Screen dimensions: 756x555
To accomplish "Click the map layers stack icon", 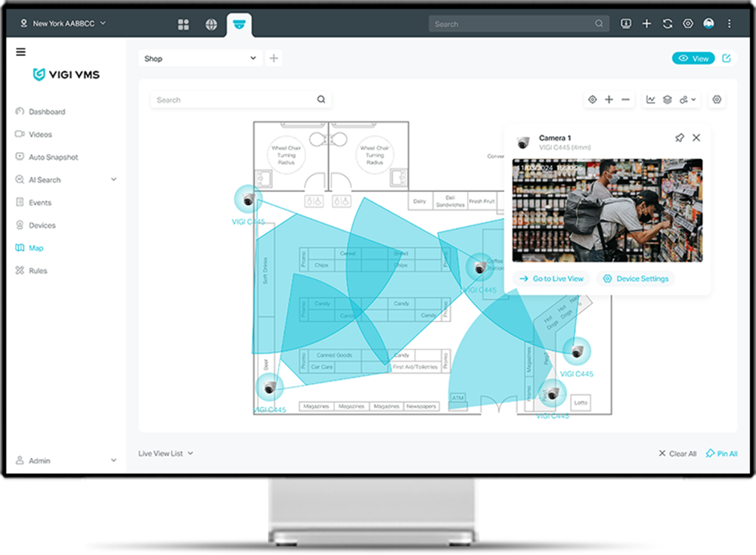I will 667,100.
